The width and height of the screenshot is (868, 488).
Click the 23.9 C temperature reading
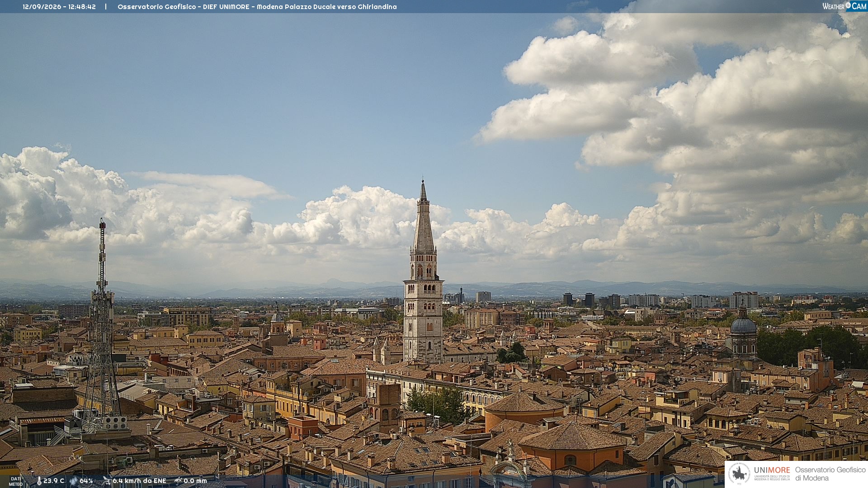(54, 481)
